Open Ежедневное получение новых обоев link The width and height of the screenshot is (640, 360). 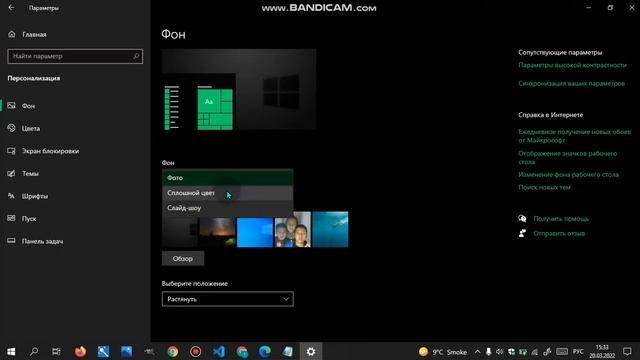574,136
